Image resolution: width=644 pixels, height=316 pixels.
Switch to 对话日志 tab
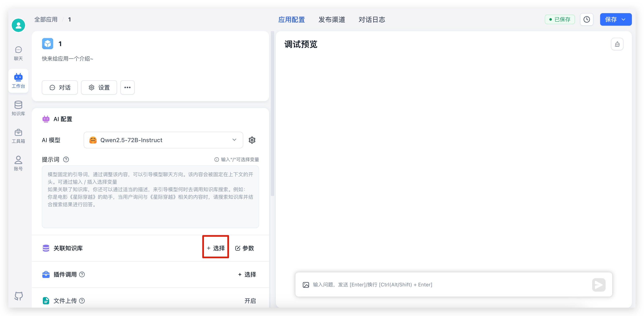[372, 19]
